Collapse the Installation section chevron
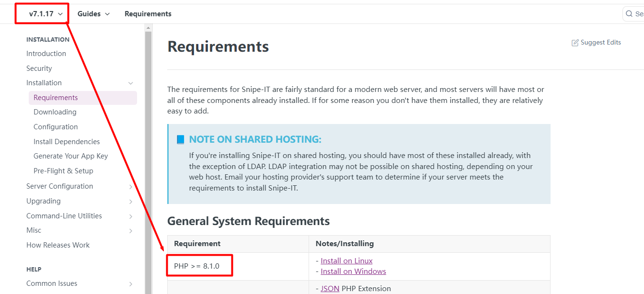644x294 pixels. [131, 83]
